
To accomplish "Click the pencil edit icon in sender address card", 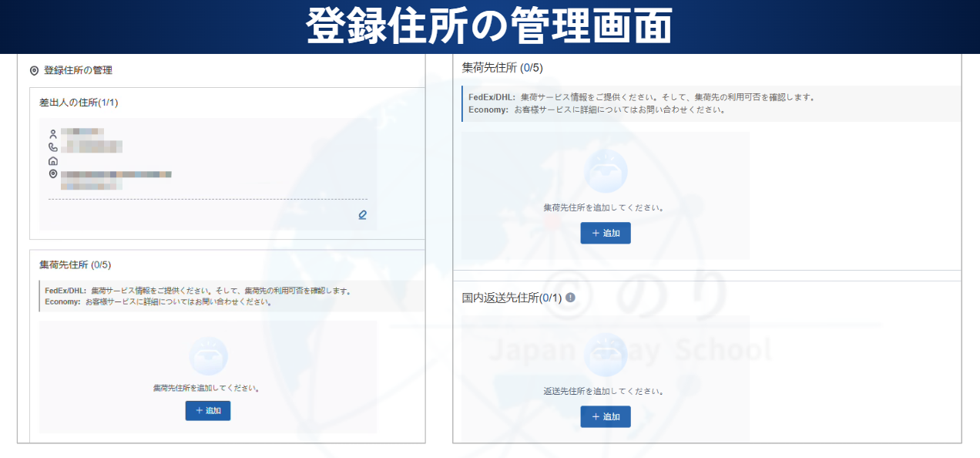I will [x=362, y=215].
